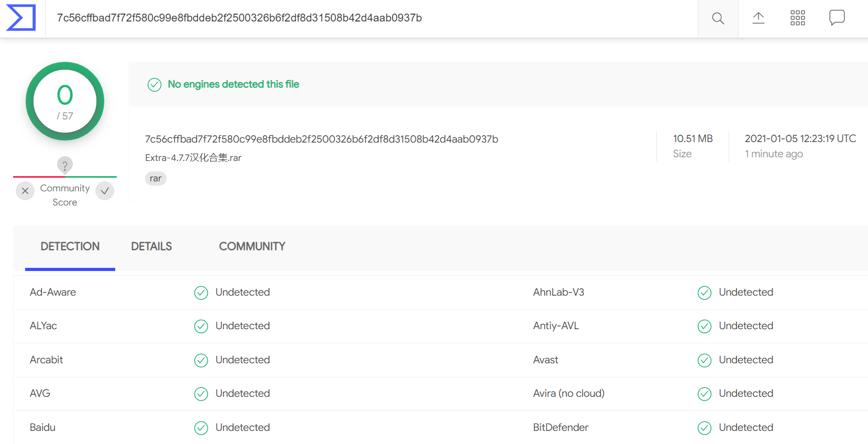Vote harmless with the checkmark community button
Screen dimensions: 868x444
105,191
